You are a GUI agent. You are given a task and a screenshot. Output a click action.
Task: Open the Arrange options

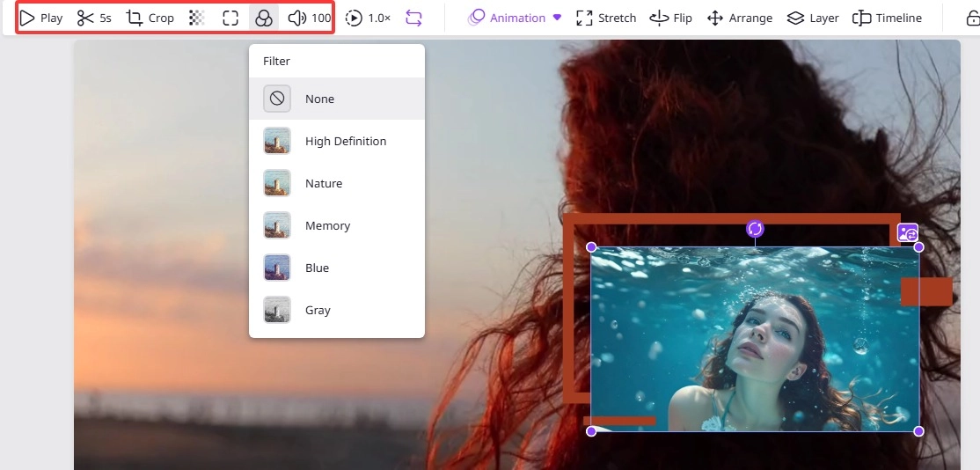pyautogui.click(x=739, y=18)
